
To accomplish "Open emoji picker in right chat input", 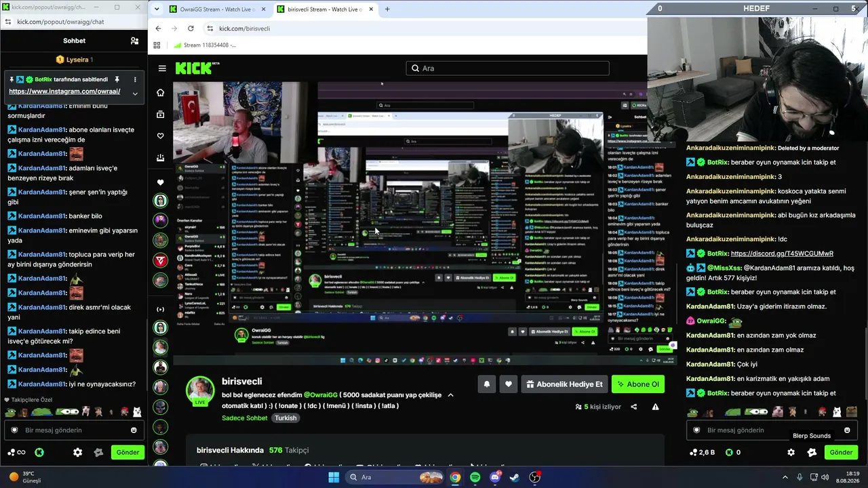I will 847,430.
